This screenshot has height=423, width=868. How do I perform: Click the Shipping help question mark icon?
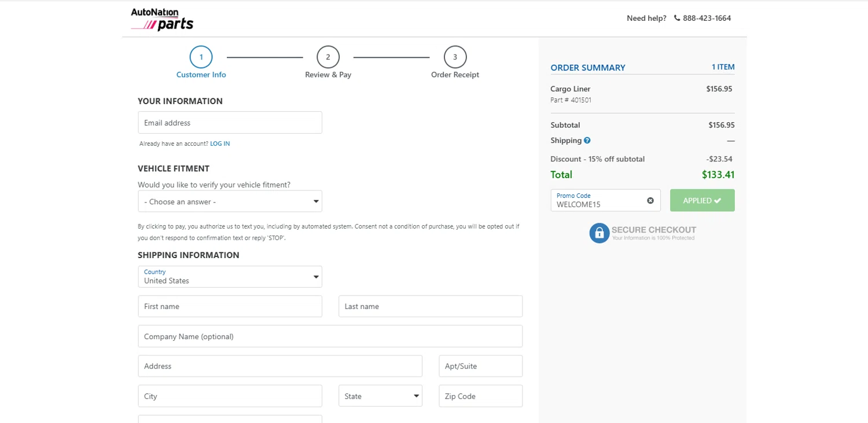pos(587,141)
